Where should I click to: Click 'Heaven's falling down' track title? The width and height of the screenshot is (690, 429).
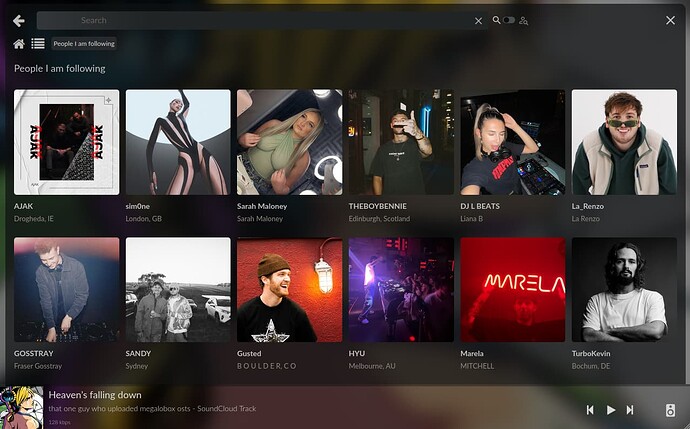(95, 395)
